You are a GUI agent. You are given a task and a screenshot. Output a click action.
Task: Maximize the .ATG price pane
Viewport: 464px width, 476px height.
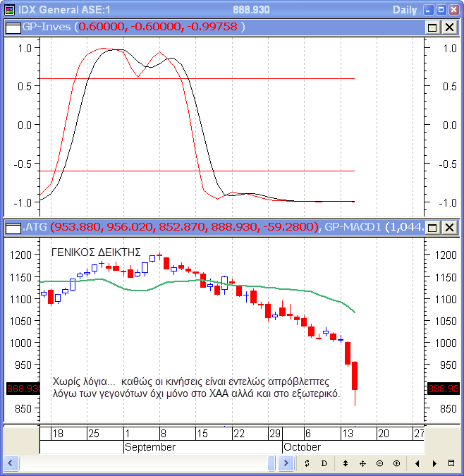[x=432, y=227]
